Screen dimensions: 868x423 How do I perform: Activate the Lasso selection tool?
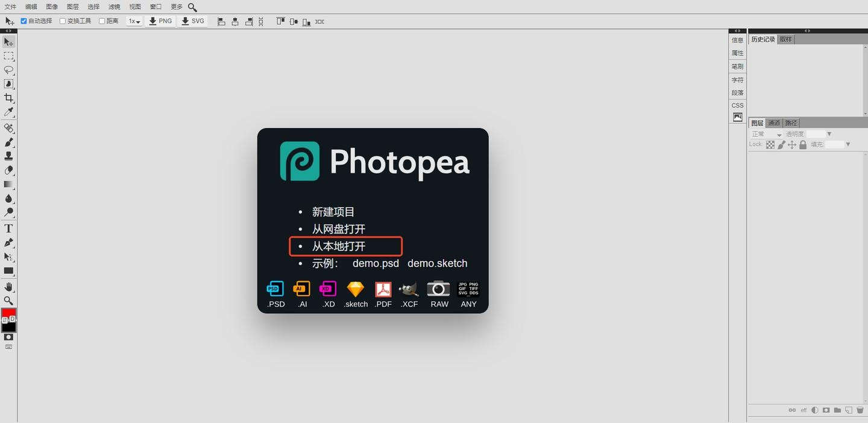[x=8, y=70]
